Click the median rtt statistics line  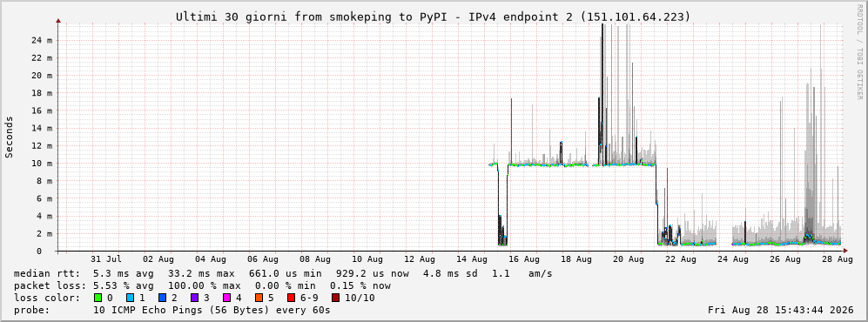point(283,274)
